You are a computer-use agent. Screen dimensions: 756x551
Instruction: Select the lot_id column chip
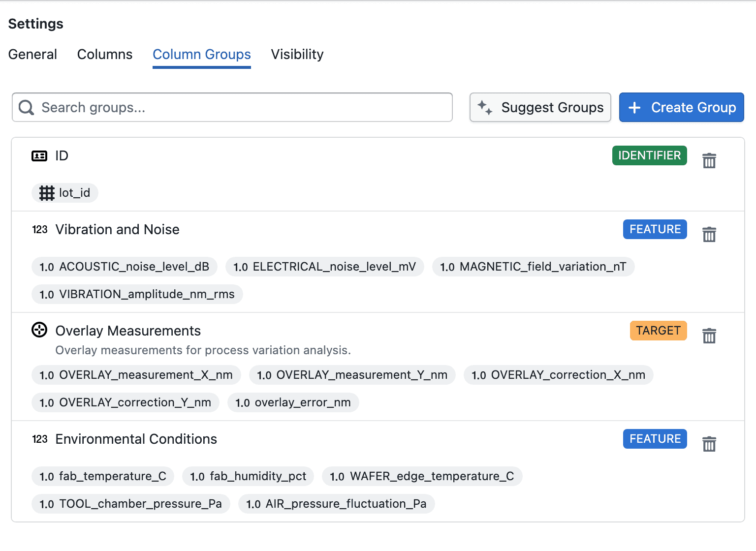(65, 193)
